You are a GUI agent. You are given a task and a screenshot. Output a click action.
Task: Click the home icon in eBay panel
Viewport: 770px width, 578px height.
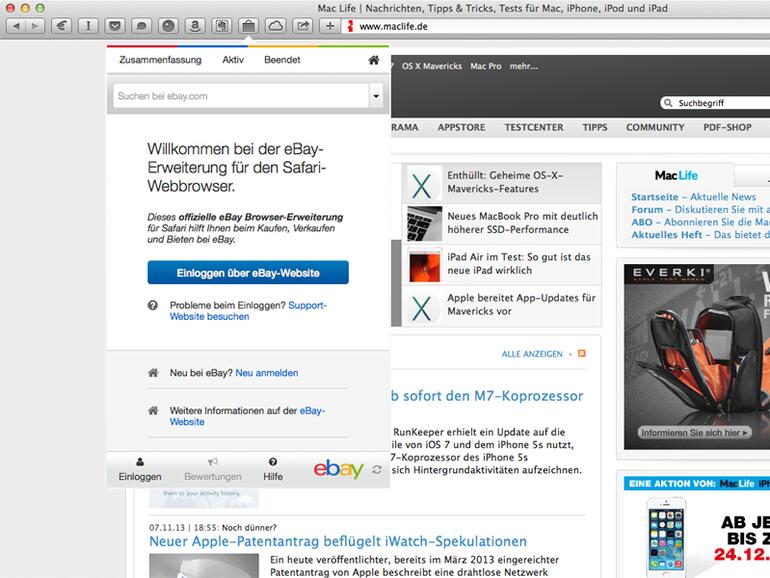373,60
